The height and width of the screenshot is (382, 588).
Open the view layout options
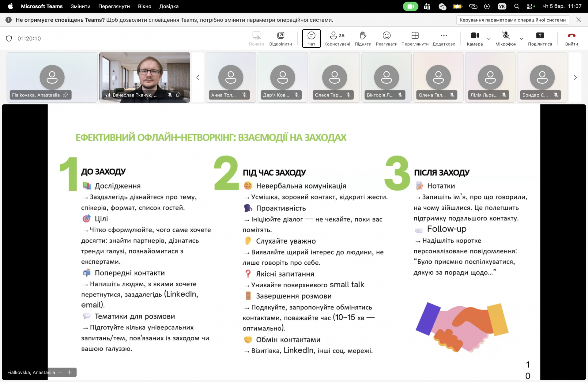[415, 38]
